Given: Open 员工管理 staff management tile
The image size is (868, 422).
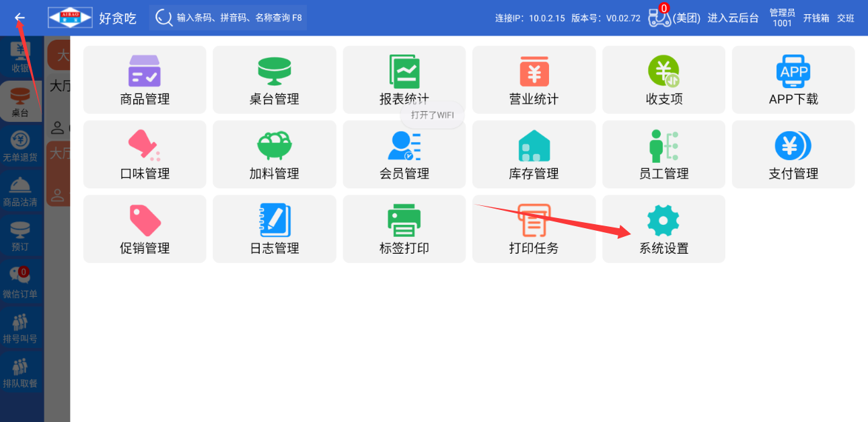Looking at the screenshot, I should pyautogui.click(x=663, y=154).
